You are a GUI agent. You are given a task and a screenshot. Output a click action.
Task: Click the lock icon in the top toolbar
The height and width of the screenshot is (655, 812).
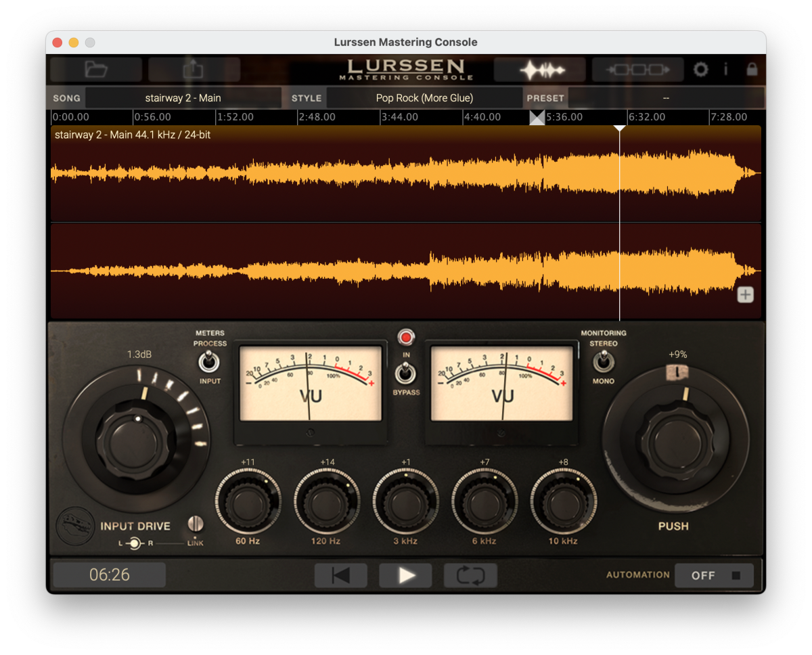752,69
